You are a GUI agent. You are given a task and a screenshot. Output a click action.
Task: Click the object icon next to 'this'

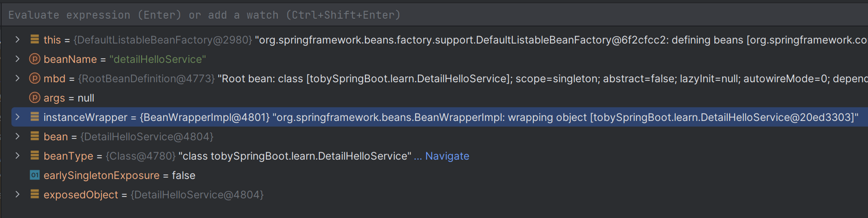point(35,40)
